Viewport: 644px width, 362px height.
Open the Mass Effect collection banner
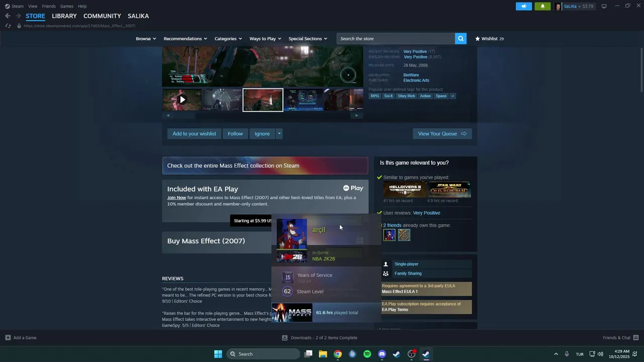[x=265, y=166]
